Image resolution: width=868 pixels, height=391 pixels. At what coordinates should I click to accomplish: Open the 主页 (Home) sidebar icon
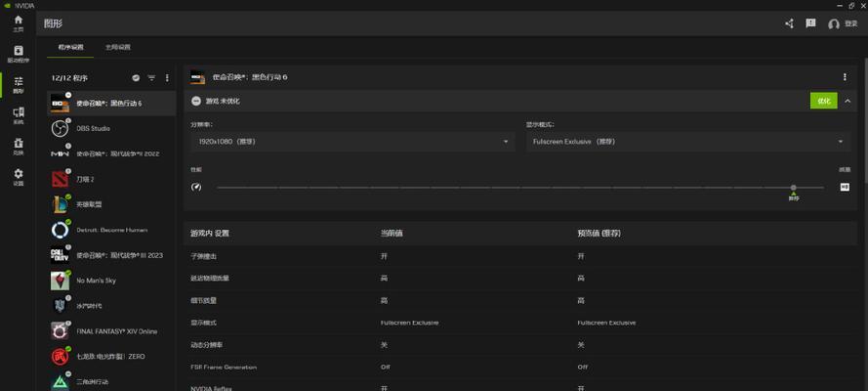click(x=19, y=20)
